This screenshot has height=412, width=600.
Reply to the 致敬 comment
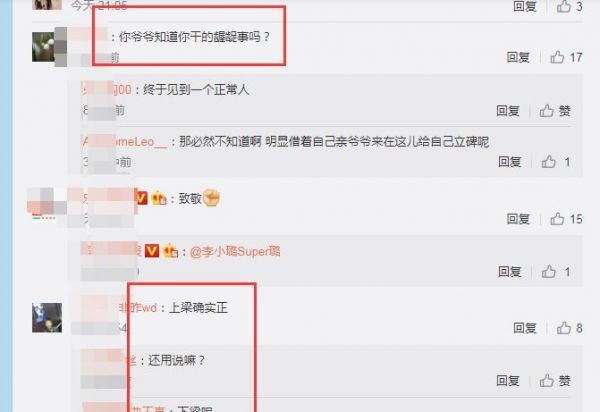coord(518,219)
